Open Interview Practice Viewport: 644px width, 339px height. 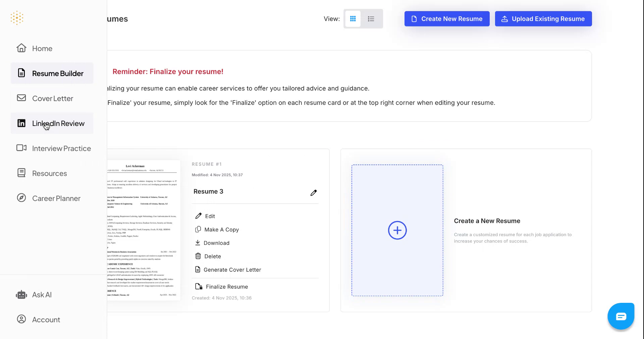(61, 148)
